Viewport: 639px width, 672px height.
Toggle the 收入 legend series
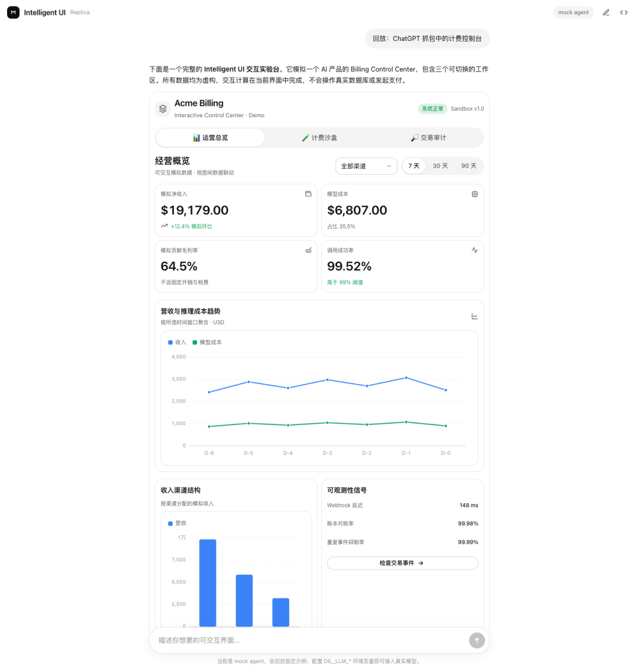pos(177,342)
